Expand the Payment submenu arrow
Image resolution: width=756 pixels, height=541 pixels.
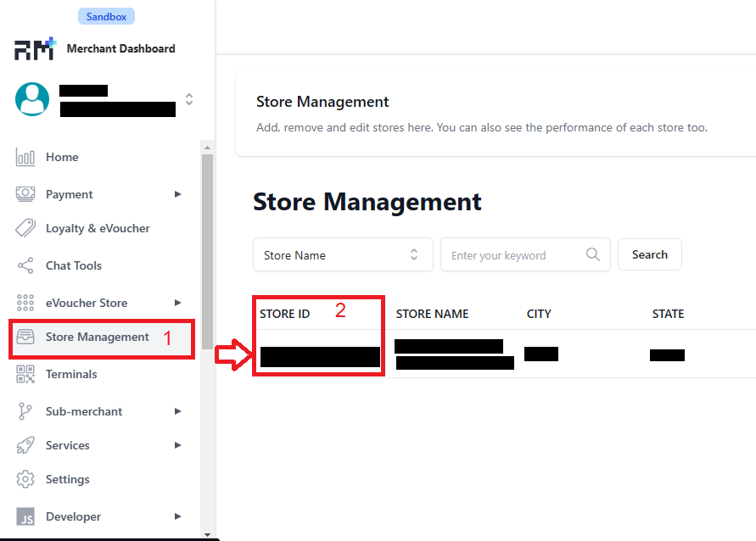(177, 194)
